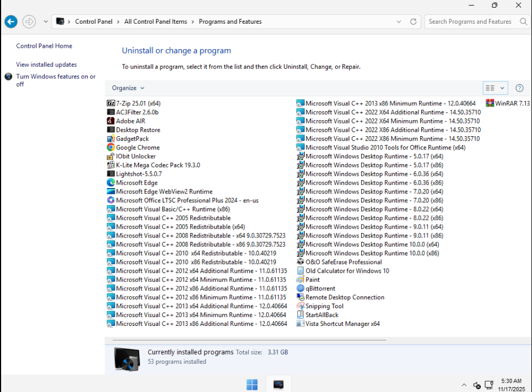
Task: Click the GadgetPack icon
Action: coord(111,138)
